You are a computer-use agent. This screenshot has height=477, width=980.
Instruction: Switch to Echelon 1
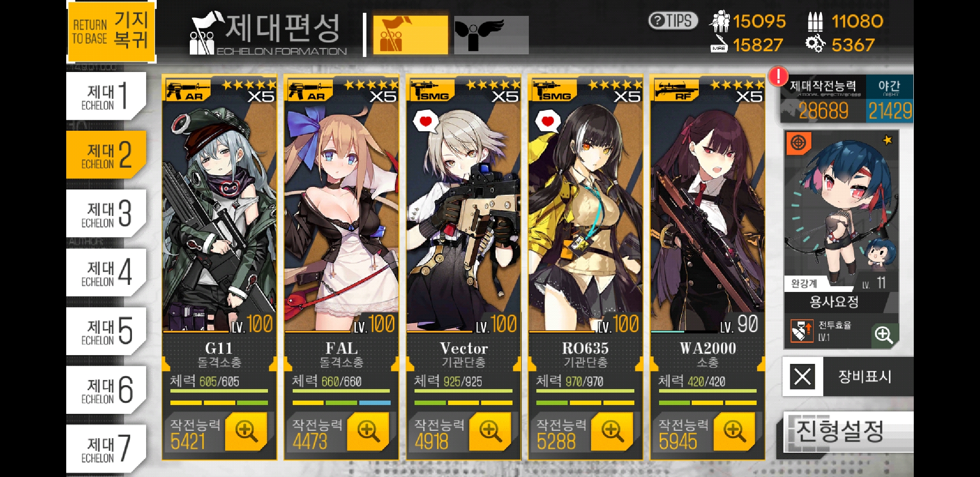tap(106, 96)
